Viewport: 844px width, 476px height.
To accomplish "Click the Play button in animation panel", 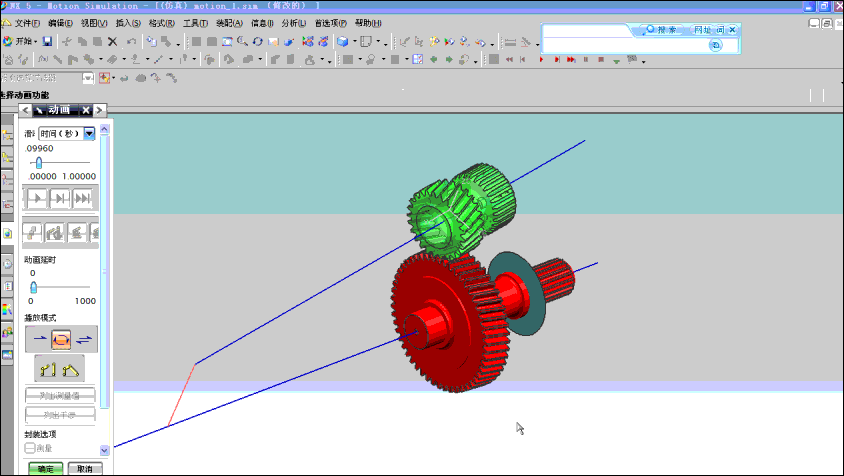I will 36,199.
